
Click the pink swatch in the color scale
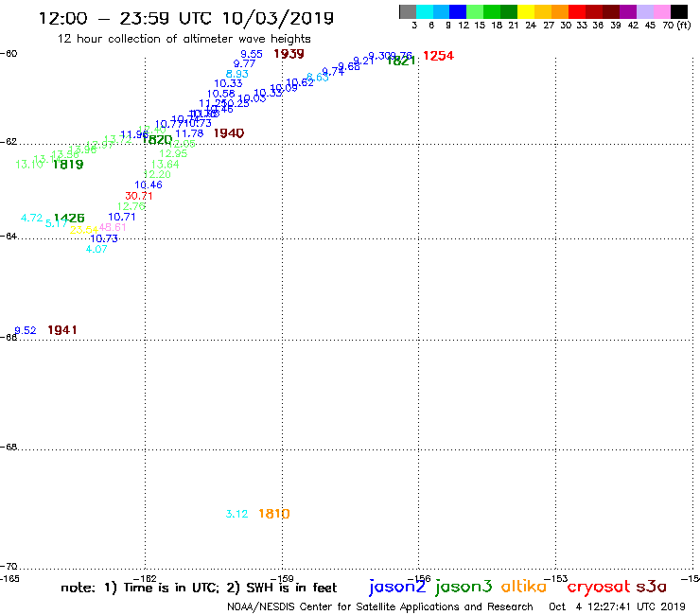pyautogui.click(x=662, y=11)
